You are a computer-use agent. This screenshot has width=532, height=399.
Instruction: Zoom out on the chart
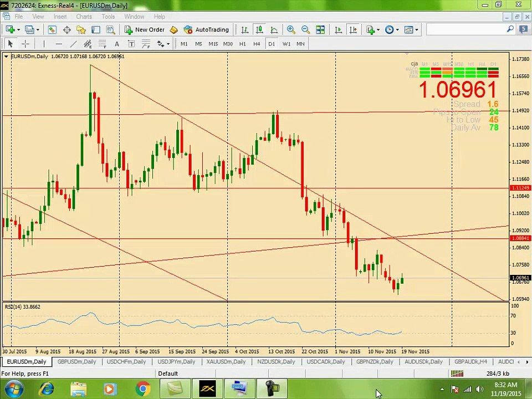305,30
